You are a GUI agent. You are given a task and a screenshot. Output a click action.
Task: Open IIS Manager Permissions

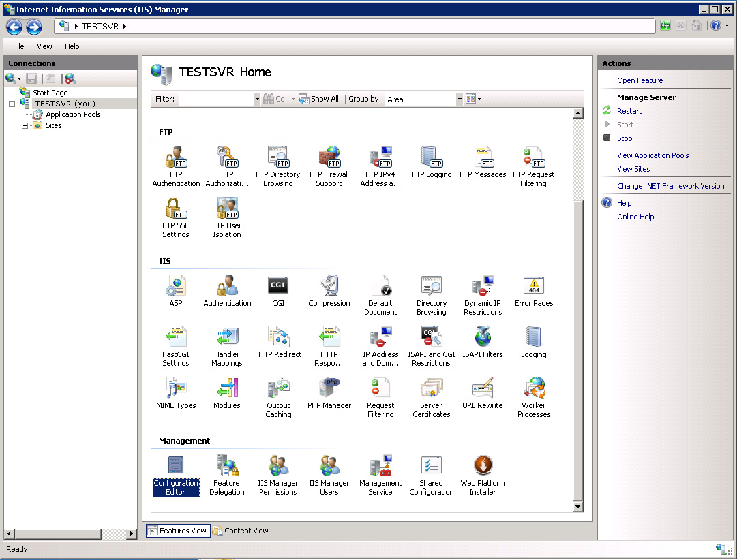pos(277,475)
